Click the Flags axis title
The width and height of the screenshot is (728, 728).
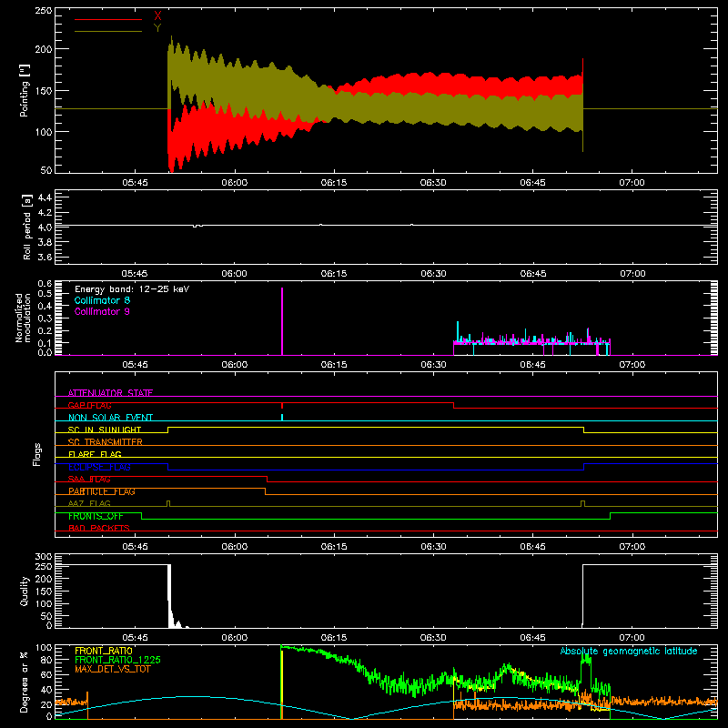[37, 454]
